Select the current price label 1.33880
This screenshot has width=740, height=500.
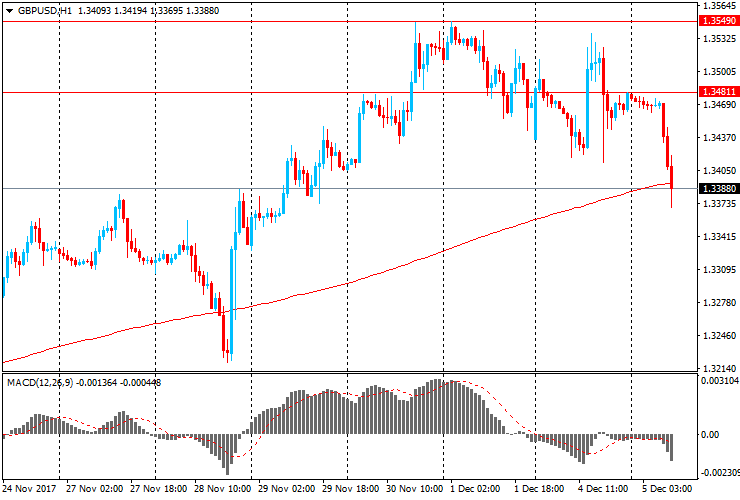[x=719, y=188]
